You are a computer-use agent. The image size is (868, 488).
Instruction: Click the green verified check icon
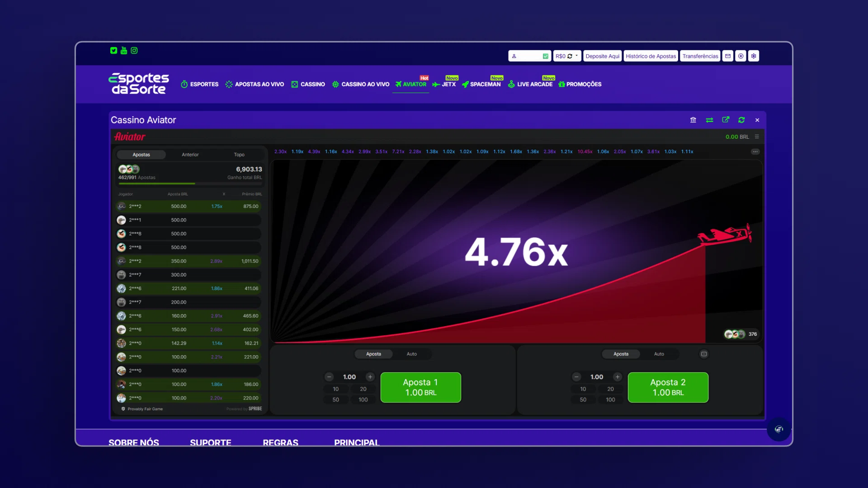click(x=546, y=56)
